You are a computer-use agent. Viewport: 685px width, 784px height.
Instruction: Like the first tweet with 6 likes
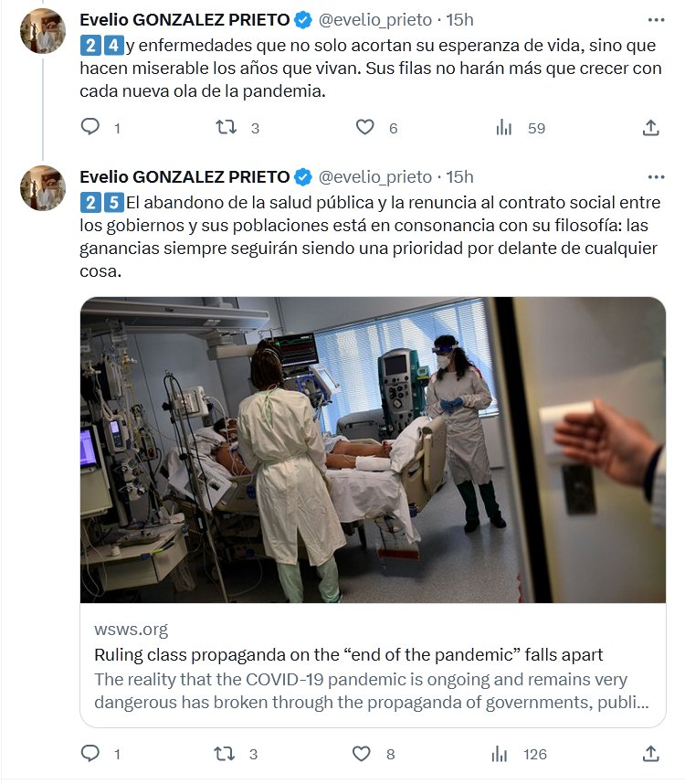click(365, 128)
